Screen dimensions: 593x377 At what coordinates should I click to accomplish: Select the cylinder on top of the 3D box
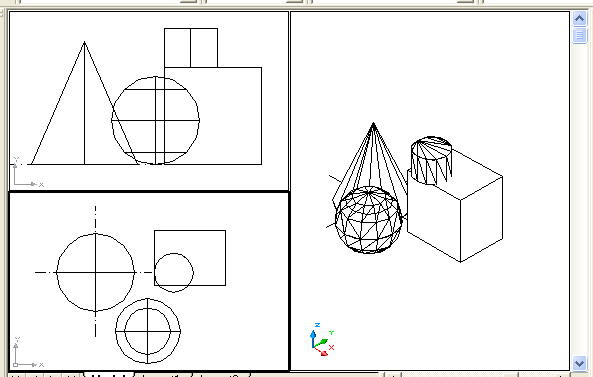[432, 160]
